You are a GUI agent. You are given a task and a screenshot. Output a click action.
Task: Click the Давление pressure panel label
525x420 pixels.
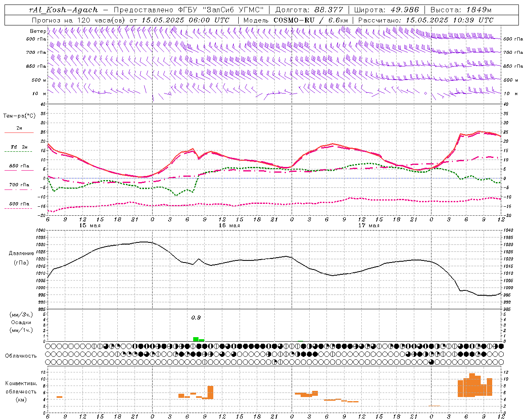21,253
